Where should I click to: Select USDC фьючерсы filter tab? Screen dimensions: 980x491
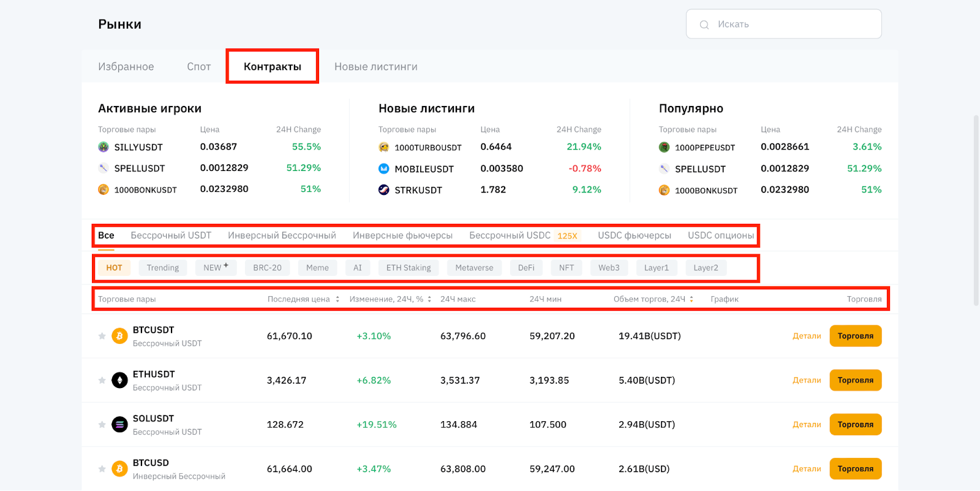click(x=635, y=235)
